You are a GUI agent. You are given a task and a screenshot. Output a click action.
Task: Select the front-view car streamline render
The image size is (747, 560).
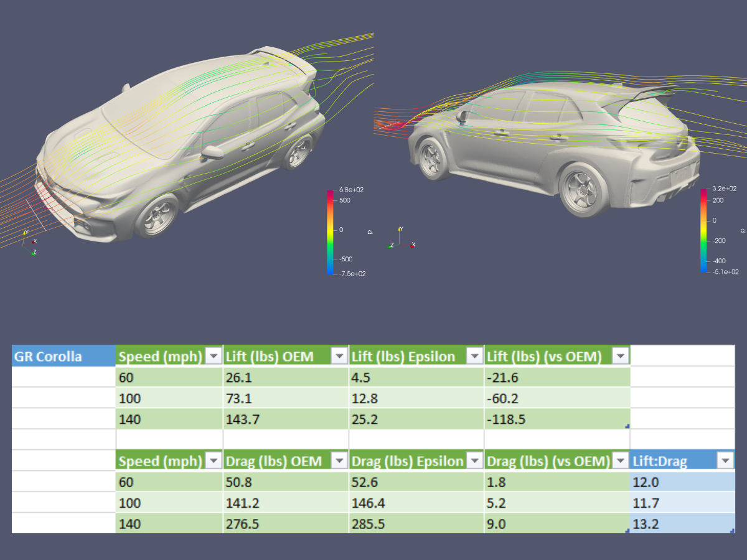tap(181, 143)
